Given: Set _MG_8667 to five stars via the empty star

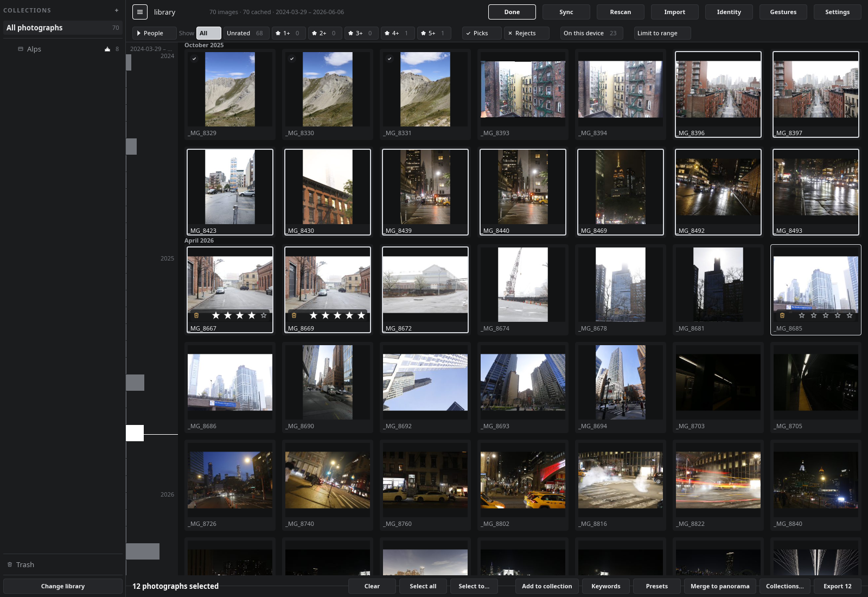Looking at the screenshot, I should coord(264,315).
